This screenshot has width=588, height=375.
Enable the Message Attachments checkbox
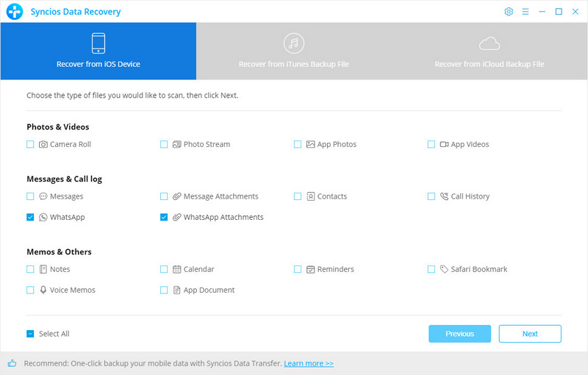(x=164, y=196)
